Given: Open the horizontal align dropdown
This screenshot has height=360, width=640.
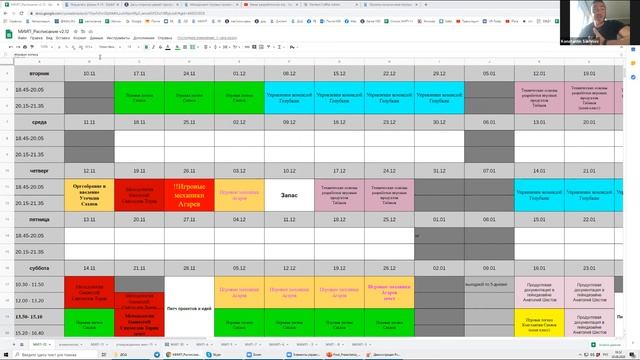Looking at the screenshot, I should (207, 47).
